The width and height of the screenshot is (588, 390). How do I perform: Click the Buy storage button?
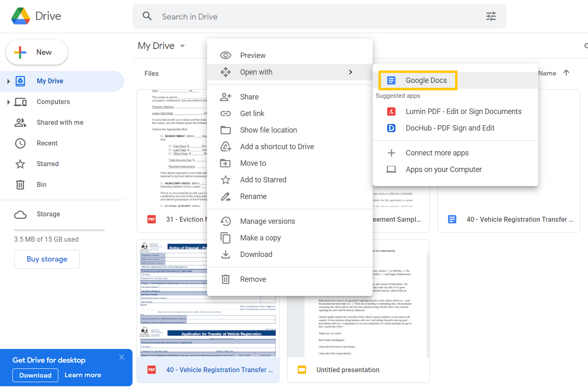click(47, 259)
